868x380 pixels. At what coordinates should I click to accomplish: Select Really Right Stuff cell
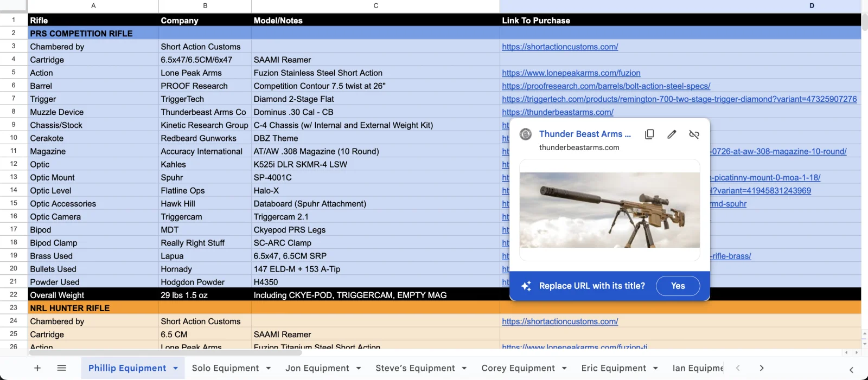205,243
